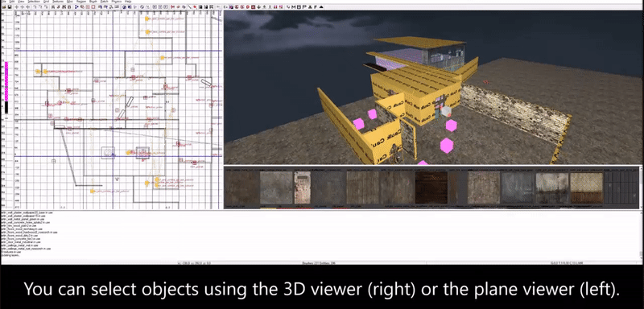Select the dark grid panel texture thumbnail

621,187
